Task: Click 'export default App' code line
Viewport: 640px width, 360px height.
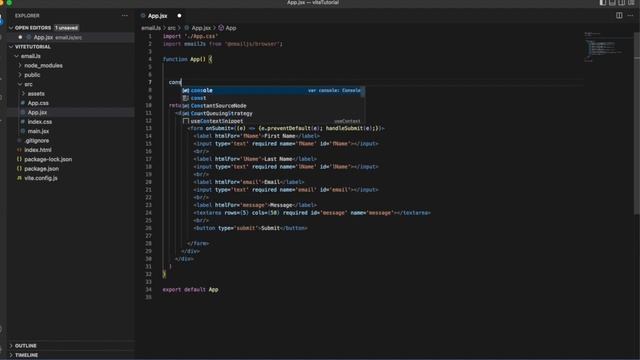Action: click(x=190, y=289)
